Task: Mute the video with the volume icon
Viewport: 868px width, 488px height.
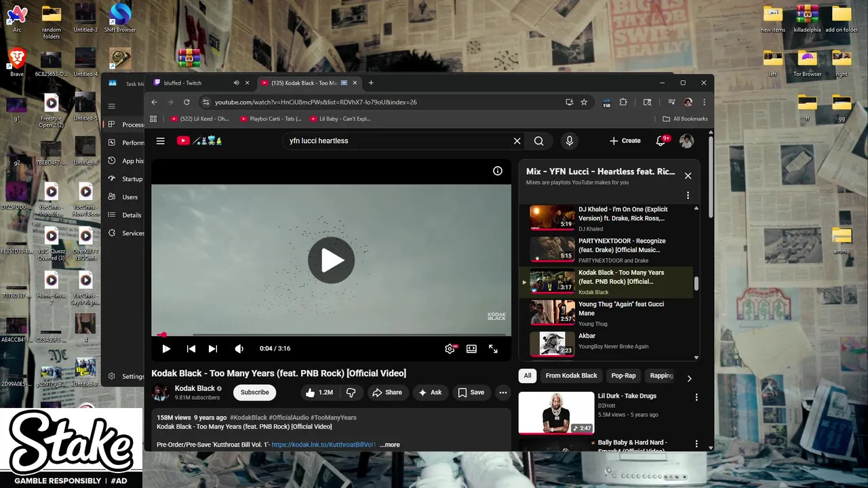Action: pyautogui.click(x=239, y=348)
